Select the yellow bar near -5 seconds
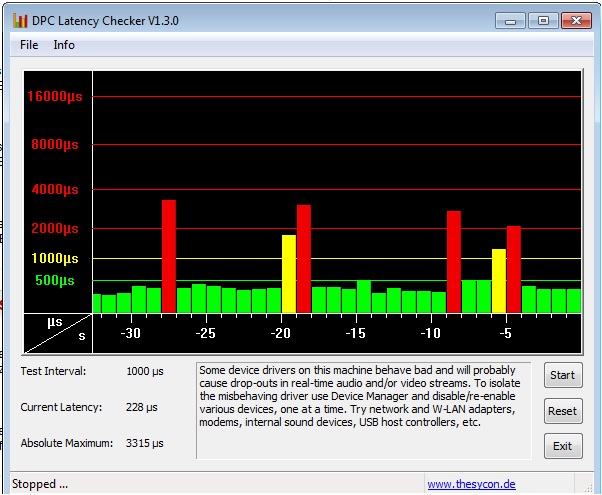602x495 pixels. (498, 280)
